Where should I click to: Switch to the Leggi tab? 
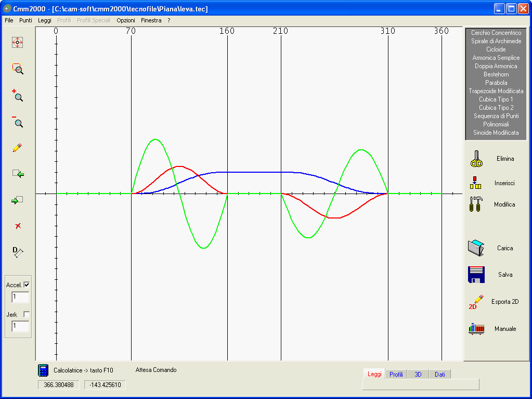(x=374, y=374)
